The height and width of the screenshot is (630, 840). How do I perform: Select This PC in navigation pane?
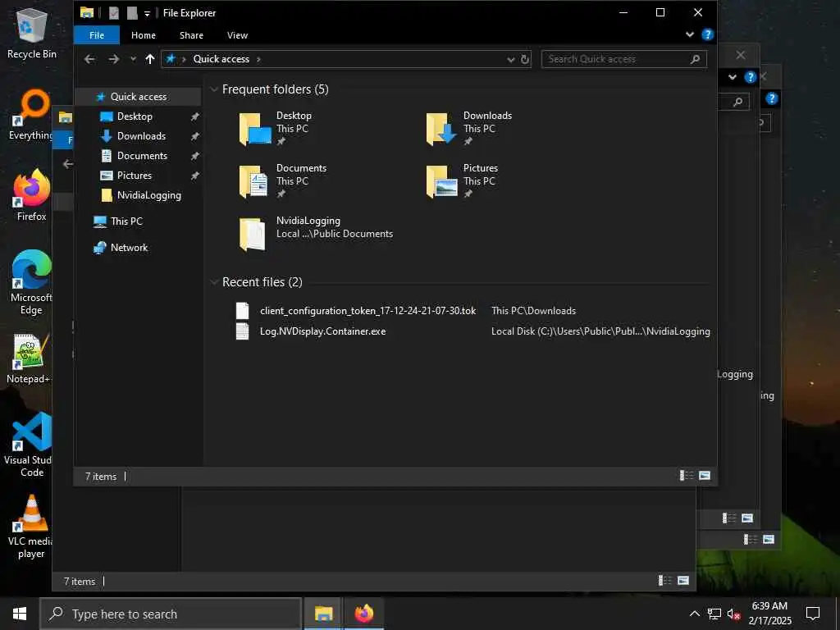(x=126, y=221)
